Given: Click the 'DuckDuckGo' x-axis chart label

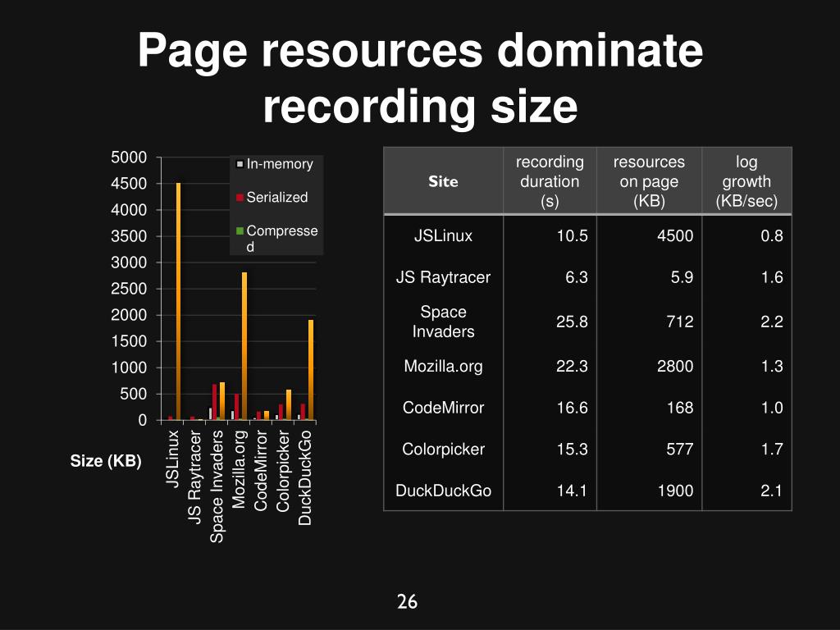Looking at the screenshot, I should [x=304, y=478].
